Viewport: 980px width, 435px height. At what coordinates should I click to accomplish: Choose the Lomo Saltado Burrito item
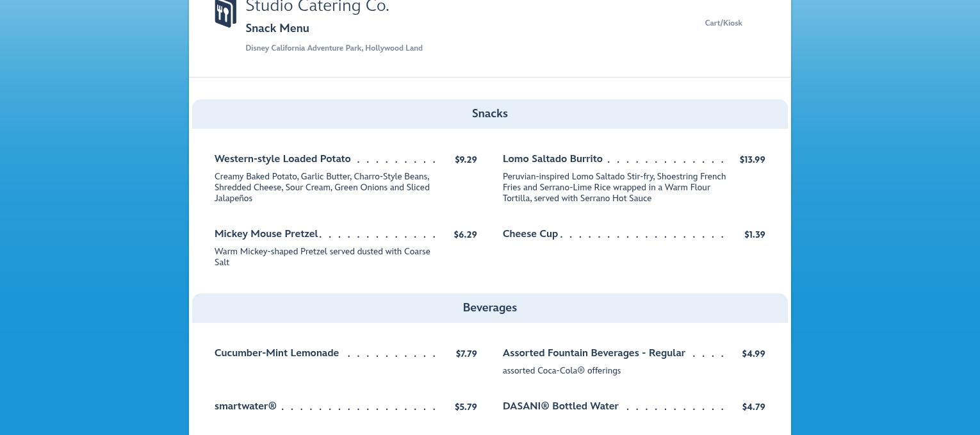552,159
